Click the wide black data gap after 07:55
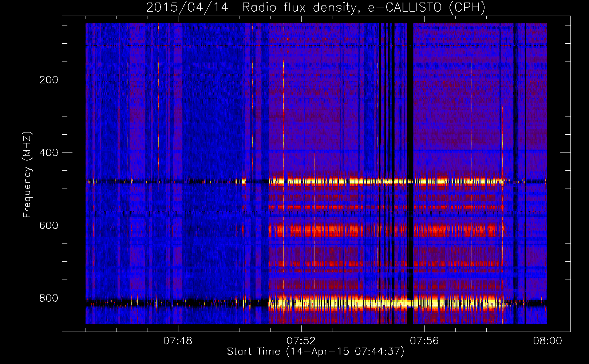The image size is (589, 364). point(410,174)
